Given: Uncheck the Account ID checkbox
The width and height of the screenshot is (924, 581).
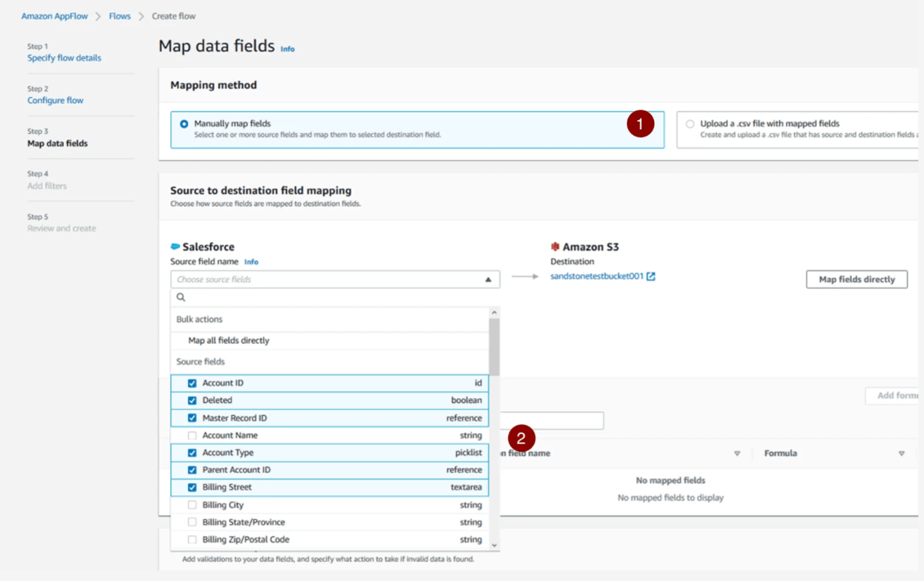Looking at the screenshot, I should click(x=192, y=383).
